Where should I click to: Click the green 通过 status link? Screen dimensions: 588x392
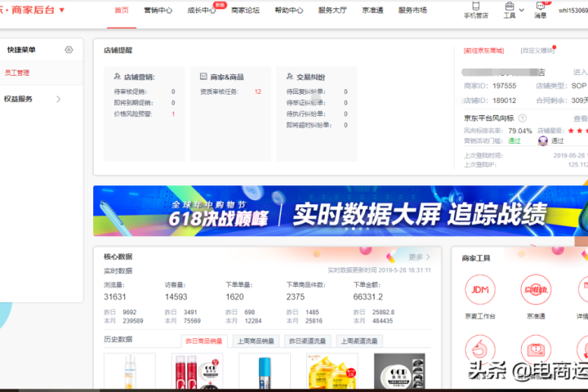coord(514,140)
